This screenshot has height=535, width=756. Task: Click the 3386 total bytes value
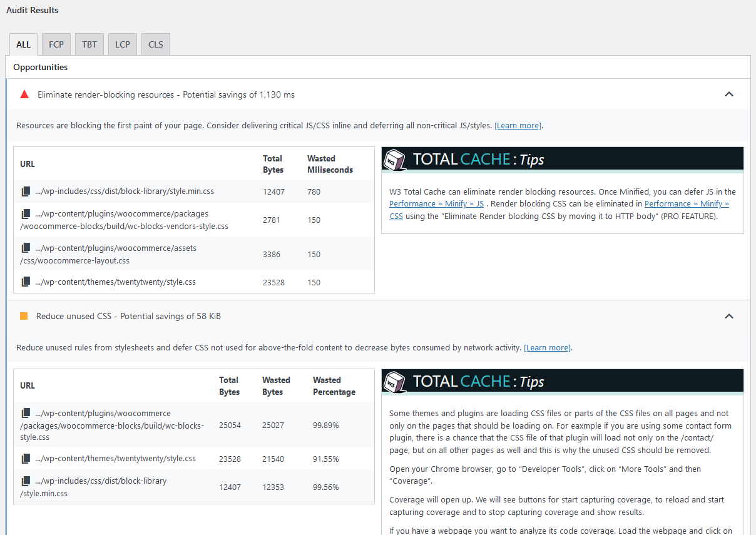(x=272, y=255)
